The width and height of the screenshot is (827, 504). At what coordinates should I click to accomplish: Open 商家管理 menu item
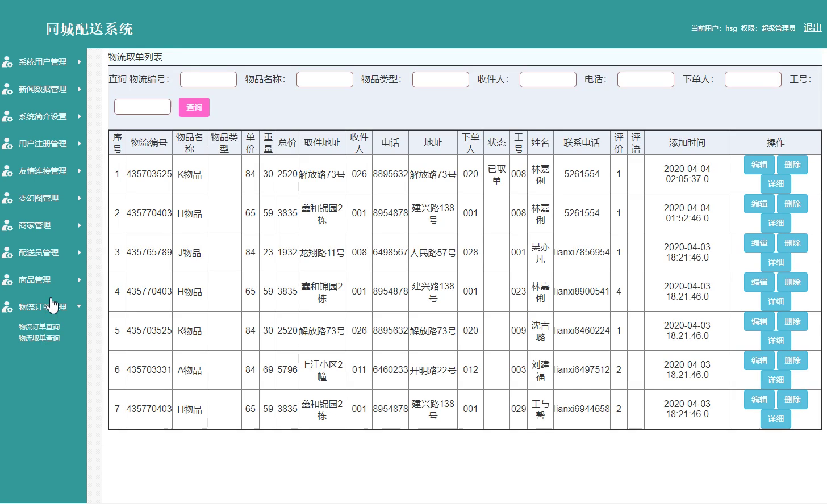(35, 225)
